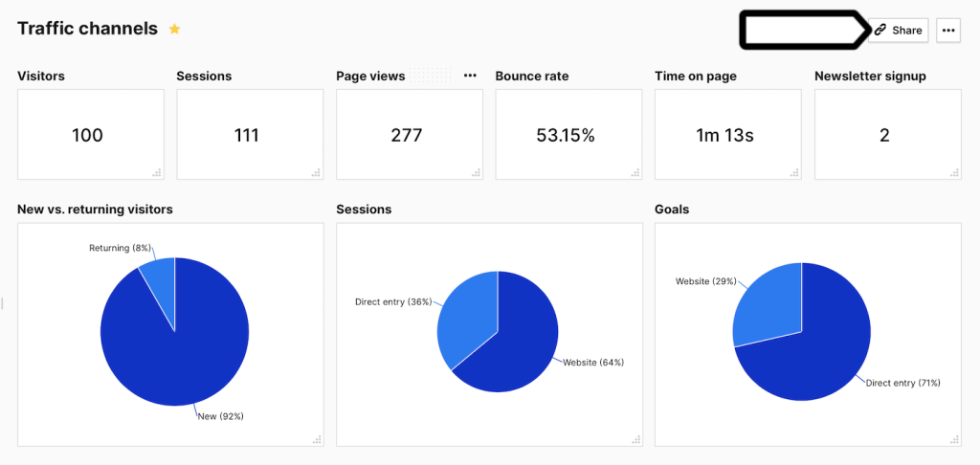Click the Bounce rate widget title

pyautogui.click(x=532, y=77)
